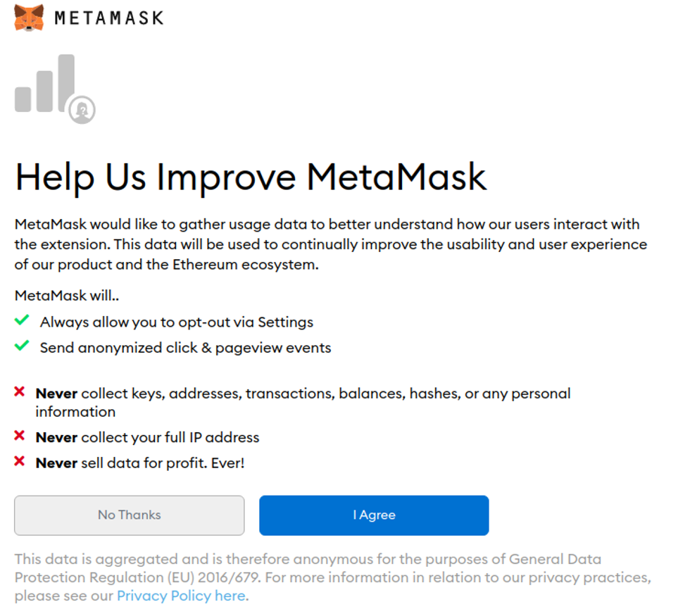Click the Help Us Improve MetaMask heading
This screenshot has height=616, width=690.
pos(251,177)
